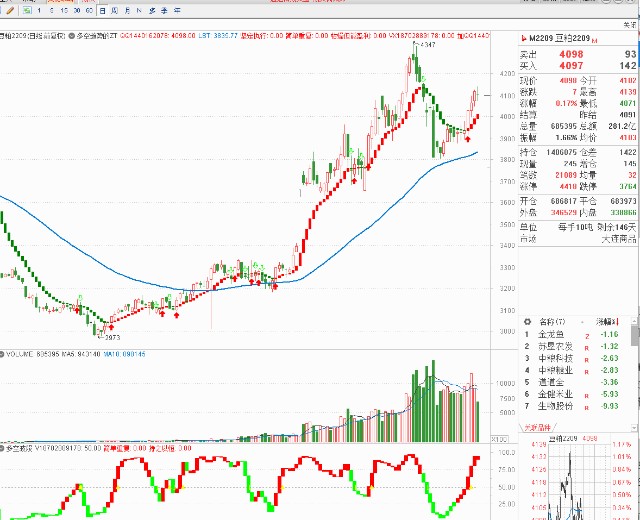Click the 豆粕2209 mini intraday chart
Image resolution: width=640 pixels, height=520 pixels.
tap(579, 482)
